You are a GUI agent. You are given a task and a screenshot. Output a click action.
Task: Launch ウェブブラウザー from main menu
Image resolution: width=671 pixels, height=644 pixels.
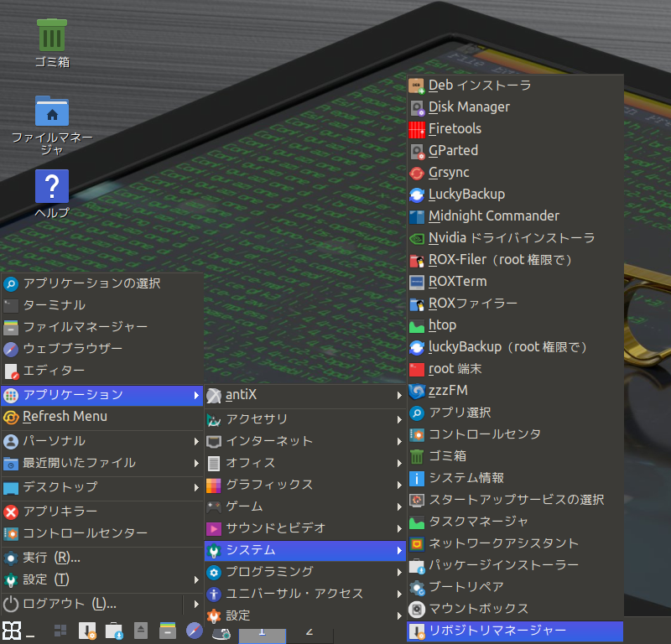[x=101, y=349]
